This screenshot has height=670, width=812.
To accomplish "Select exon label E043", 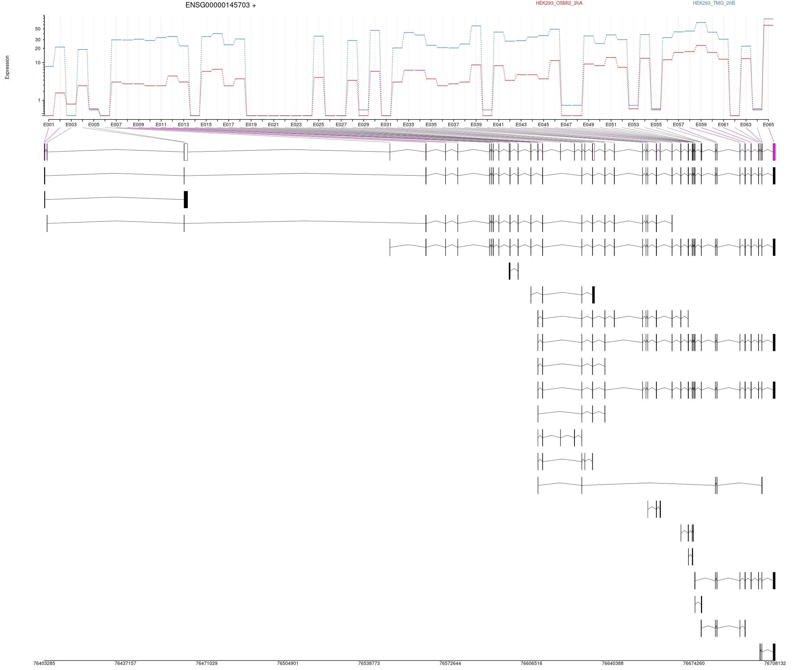I will (x=521, y=125).
